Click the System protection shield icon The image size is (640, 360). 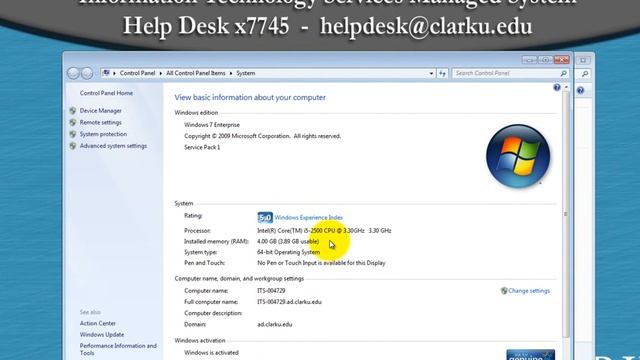[73, 134]
